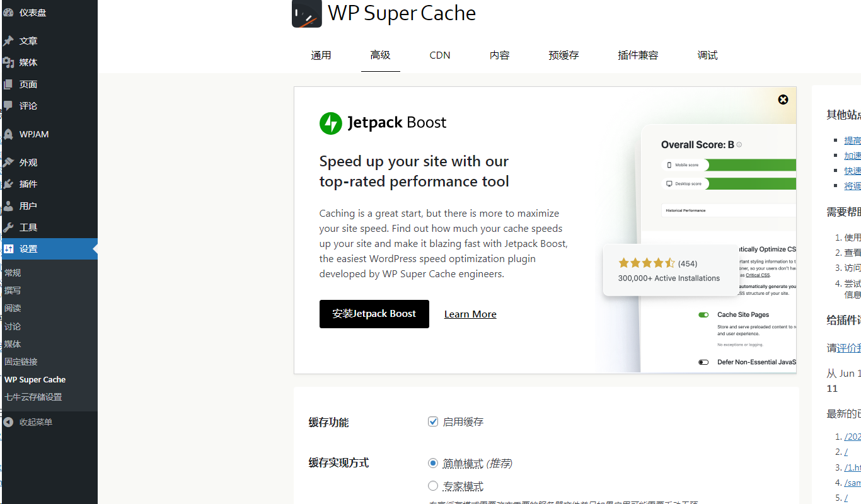Open the 插件 sidebar menu

(50, 184)
